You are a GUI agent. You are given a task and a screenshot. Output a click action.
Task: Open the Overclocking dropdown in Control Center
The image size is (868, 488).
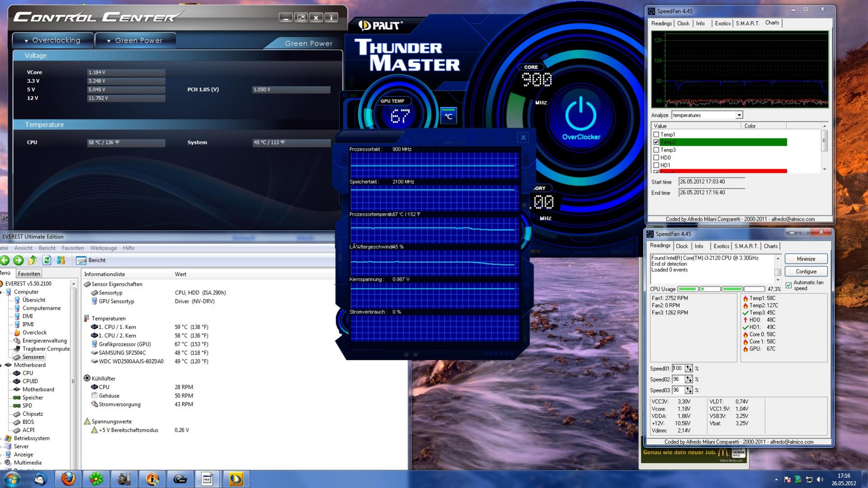(52, 40)
